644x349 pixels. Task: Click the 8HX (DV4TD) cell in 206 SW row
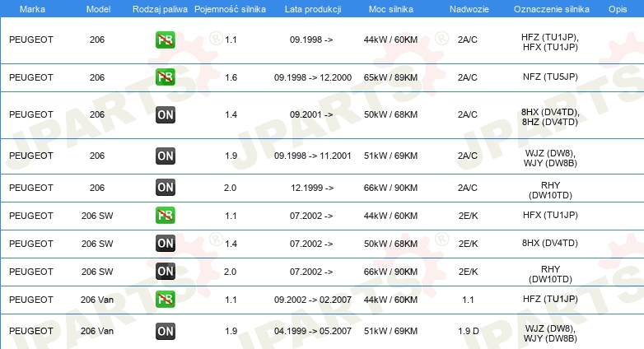(x=550, y=243)
